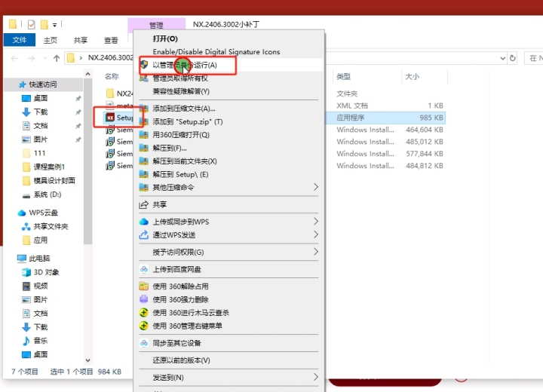The width and height of the screenshot is (543, 392).
Task: Expand 上传或同步到WPS submenu arrow
Action: point(315,222)
